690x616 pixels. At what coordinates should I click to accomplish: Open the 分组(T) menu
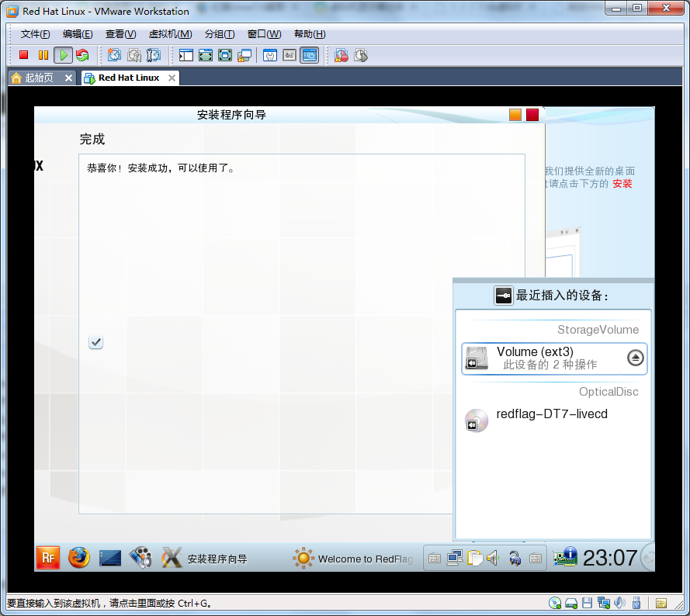coord(220,34)
